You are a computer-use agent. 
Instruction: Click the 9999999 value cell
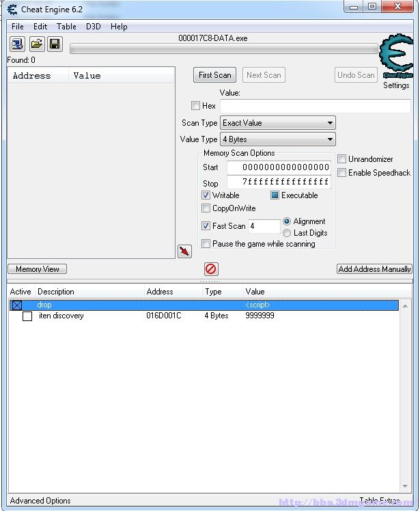(260, 316)
